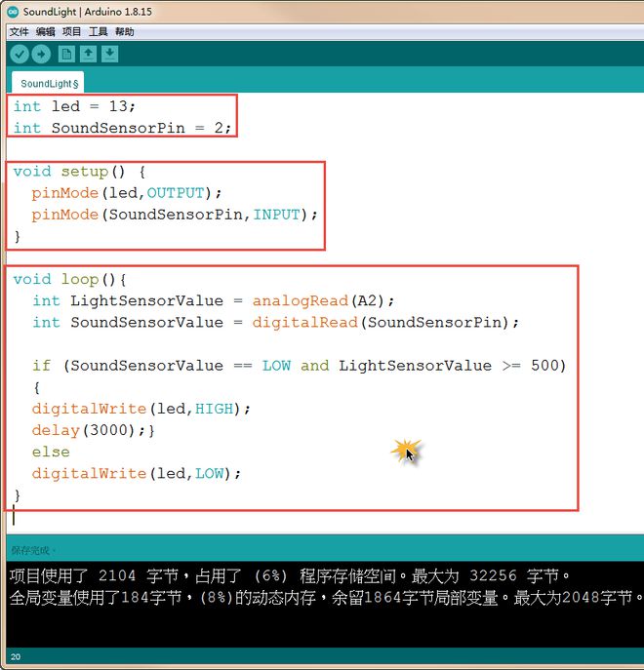Click the 'pinMode(SoundSensorPin,INPUT);' line
Image resolution: width=644 pixels, height=670 pixels.
(x=175, y=215)
